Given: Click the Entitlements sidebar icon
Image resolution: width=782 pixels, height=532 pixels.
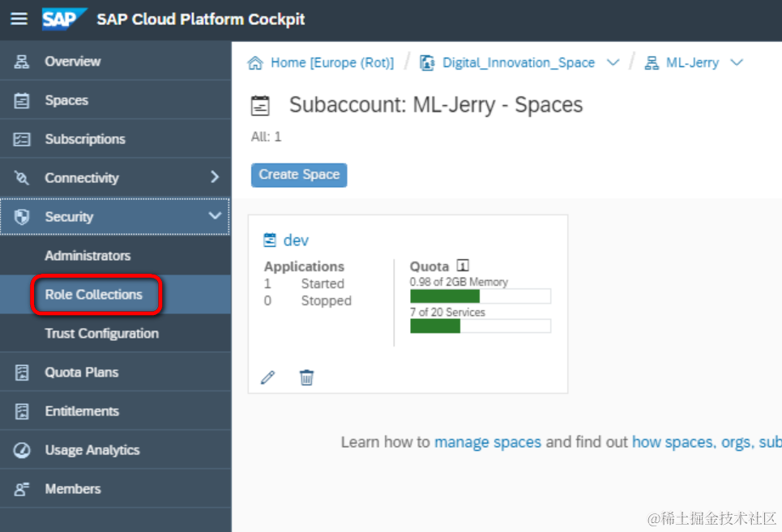Looking at the screenshot, I should point(22,411).
